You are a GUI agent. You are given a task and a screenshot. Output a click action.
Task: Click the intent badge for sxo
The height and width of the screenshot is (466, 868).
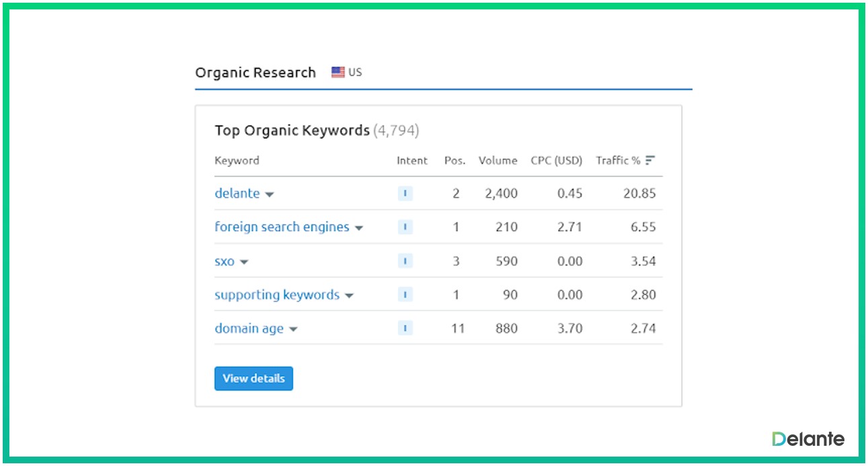coord(405,261)
